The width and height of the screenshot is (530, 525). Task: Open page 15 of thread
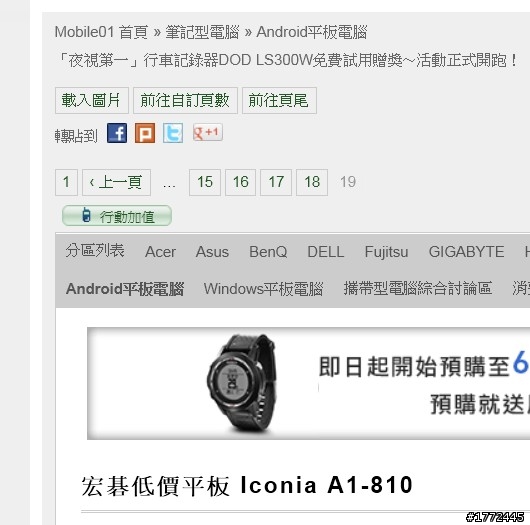[x=205, y=182]
